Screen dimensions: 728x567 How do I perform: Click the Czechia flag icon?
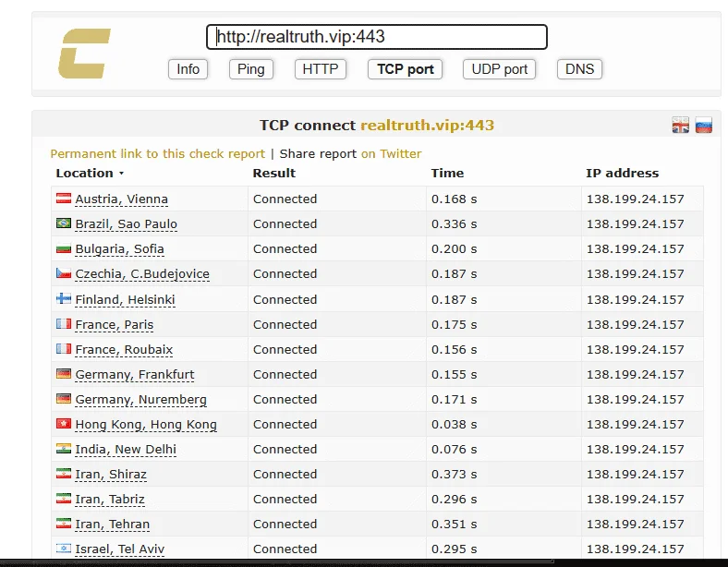point(64,273)
